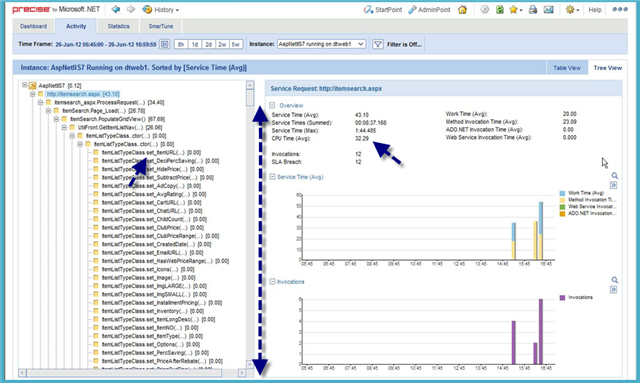Viewport: 640px width, 383px height.
Task: Select ItemListTypeClass.set_Inventory row
Action: (x=153, y=311)
